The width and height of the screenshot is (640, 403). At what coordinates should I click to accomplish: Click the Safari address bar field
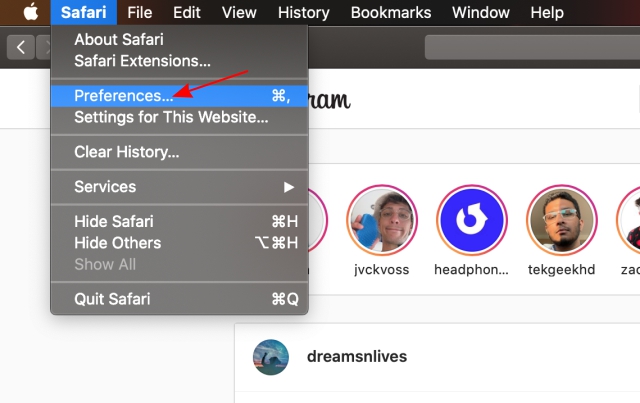pyautogui.click(x=532, y=47)
